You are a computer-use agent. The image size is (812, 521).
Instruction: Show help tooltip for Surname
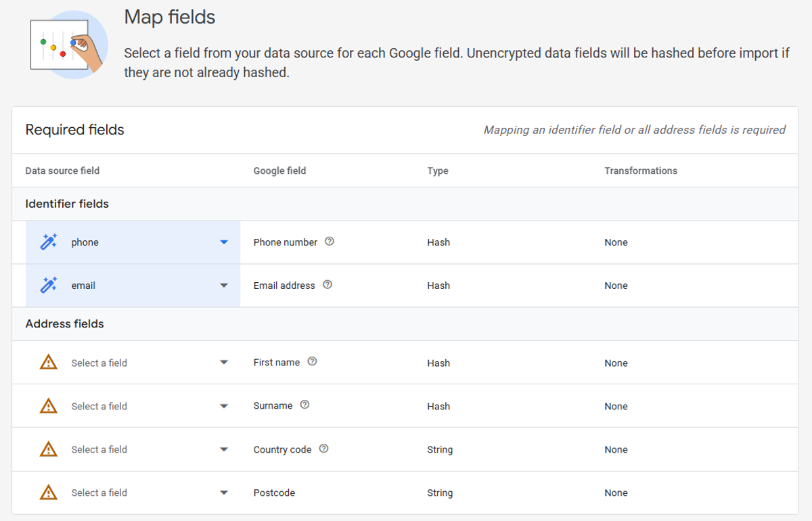pyautogui.click(x=304, y=405)
